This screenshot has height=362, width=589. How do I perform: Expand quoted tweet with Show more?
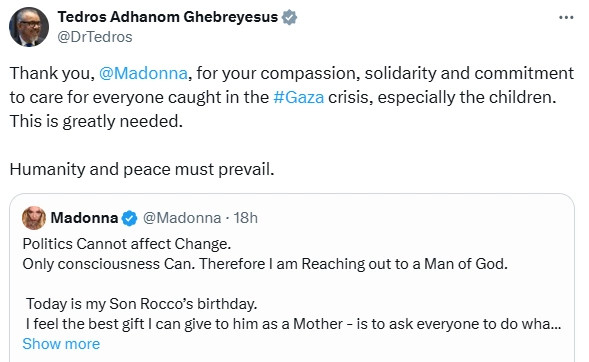click(61, 344)
